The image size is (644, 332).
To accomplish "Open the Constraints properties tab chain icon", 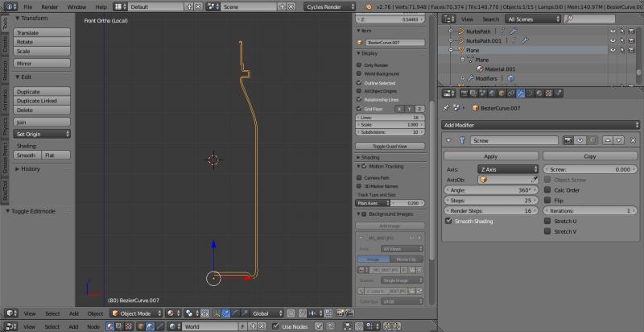I will (511, 93).
